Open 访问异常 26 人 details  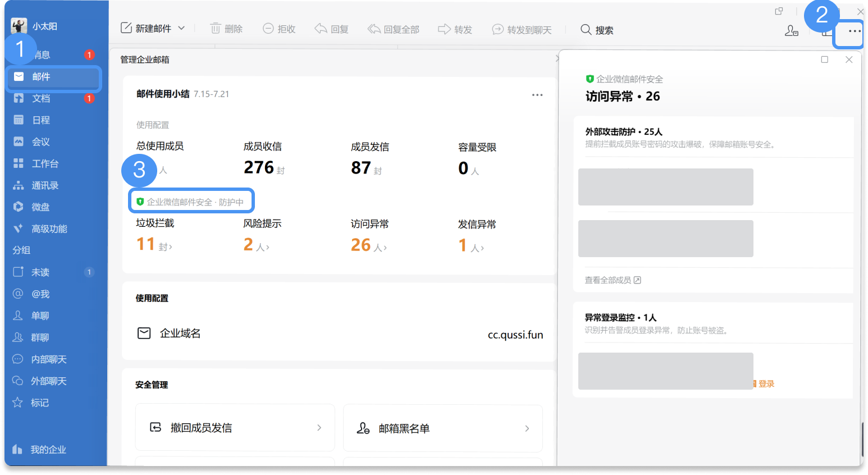369,245
